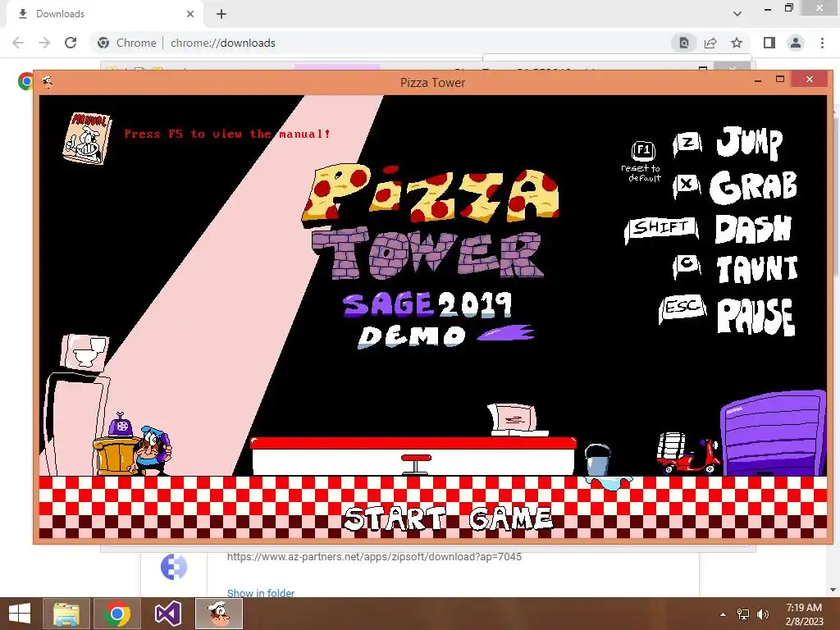Screen dimensions: 840x630
Task: Open a new Chrome tab
Action: pos(221,14)
